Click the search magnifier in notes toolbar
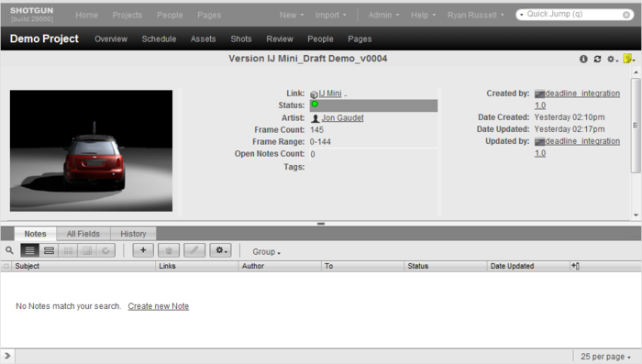 (x=9, y=250)
